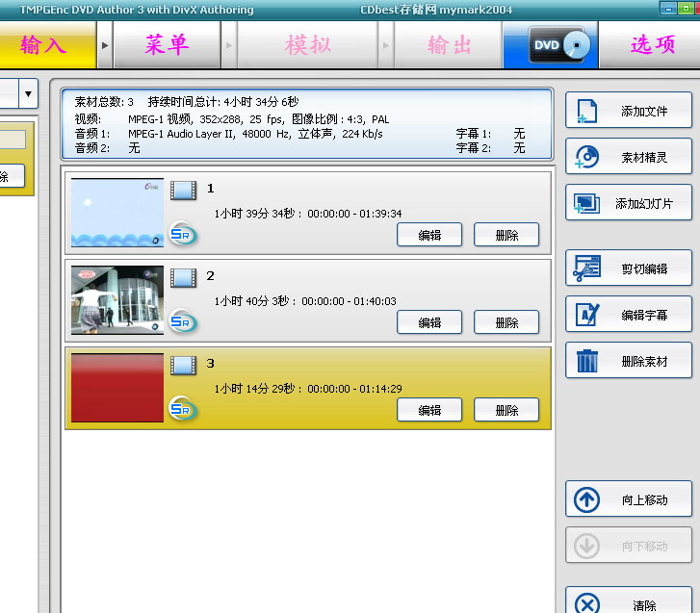Click the 字幕 2: 无 entry
The width and height of the screenshot is (700, 613).
click(x=491, y=147)
